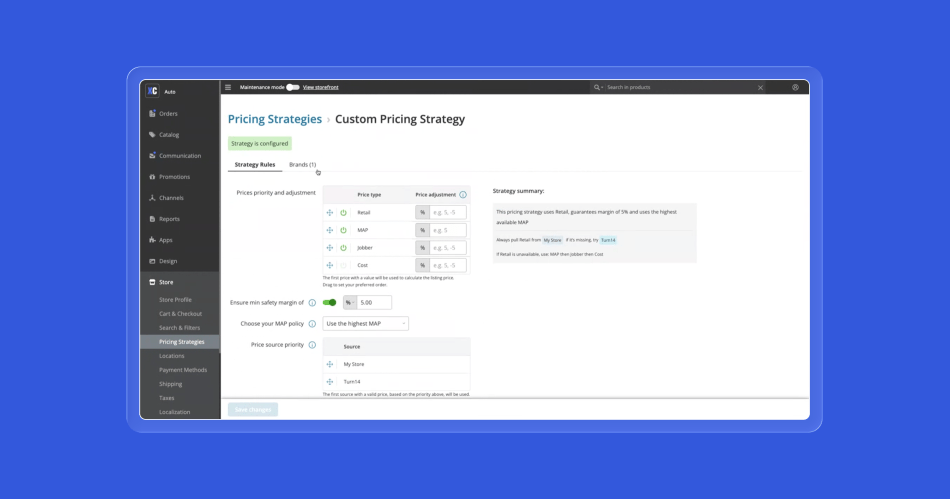Click the drag handle for My Store source
The height and width of the screenshot is (499, 950).
tap(330, 364)
